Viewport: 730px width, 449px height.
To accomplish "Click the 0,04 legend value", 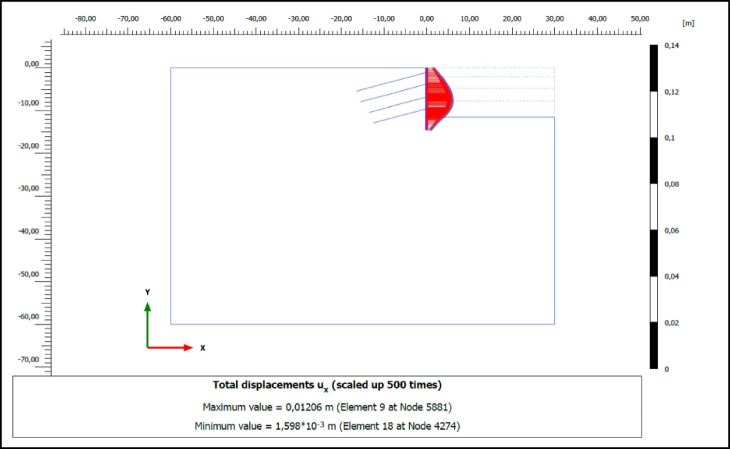I will point(671,276).
